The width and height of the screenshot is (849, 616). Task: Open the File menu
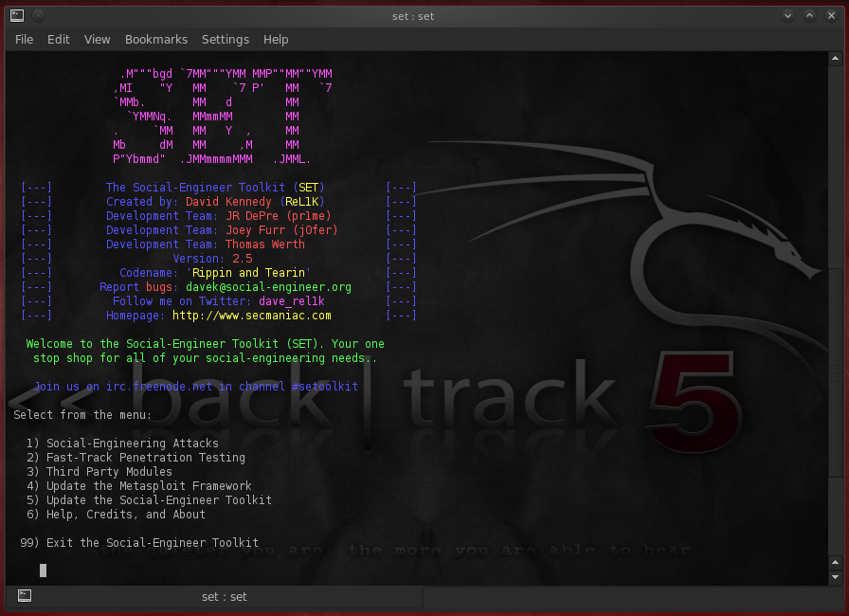point(24,40)
